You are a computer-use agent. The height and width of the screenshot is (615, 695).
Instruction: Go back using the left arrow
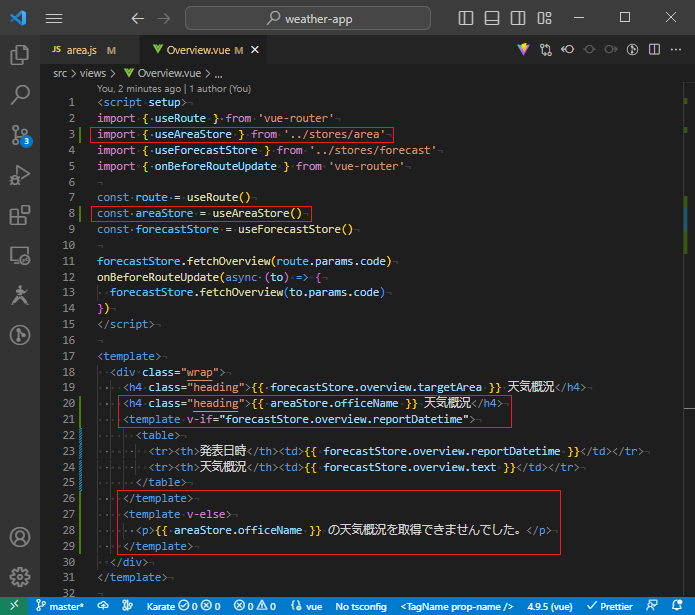point(138,18)
